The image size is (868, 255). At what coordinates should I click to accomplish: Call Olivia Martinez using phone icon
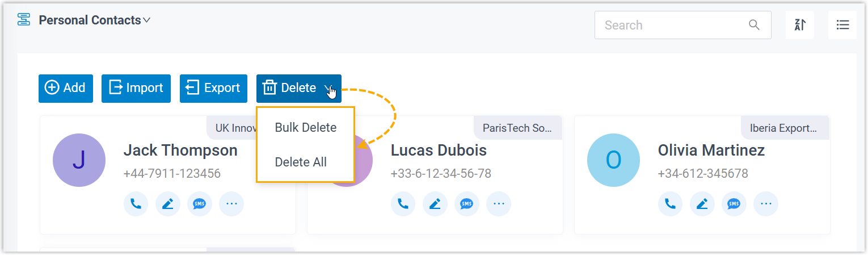pos(670,203)
